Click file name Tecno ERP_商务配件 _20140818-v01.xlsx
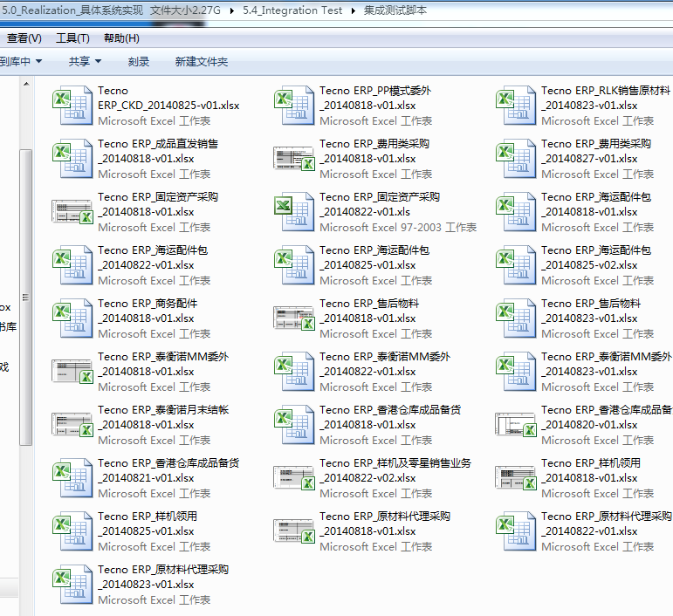The image size is (673, 616). (x=148, y=311)
